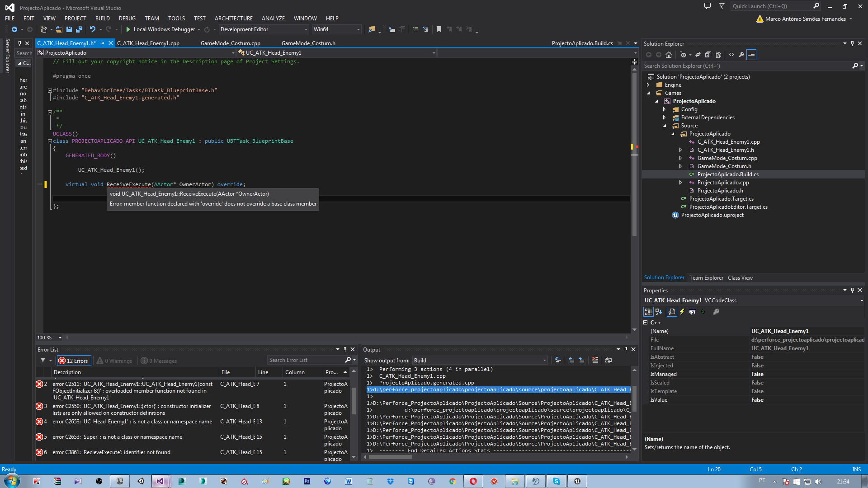Click the Alphabetical sort icon in Properties

click(x=659, y=312)
